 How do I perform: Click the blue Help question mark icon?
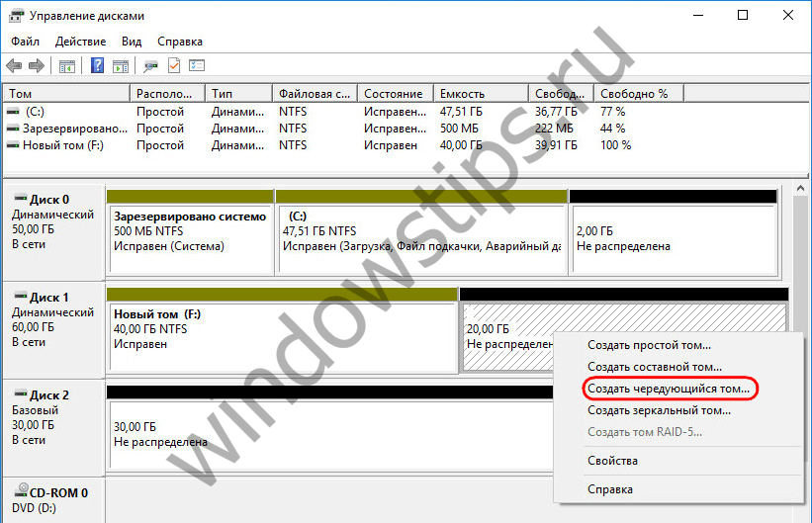tap(98, 66)
